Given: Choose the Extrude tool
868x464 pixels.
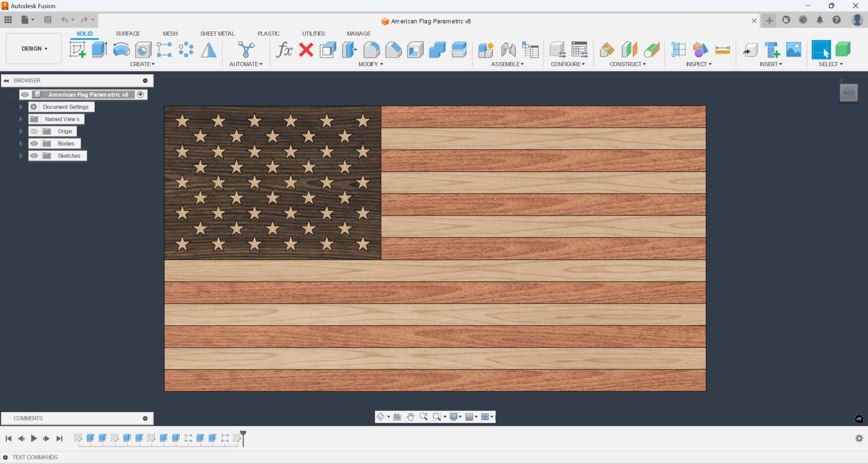Looking at the screenshot, I should tap(99, 49).
